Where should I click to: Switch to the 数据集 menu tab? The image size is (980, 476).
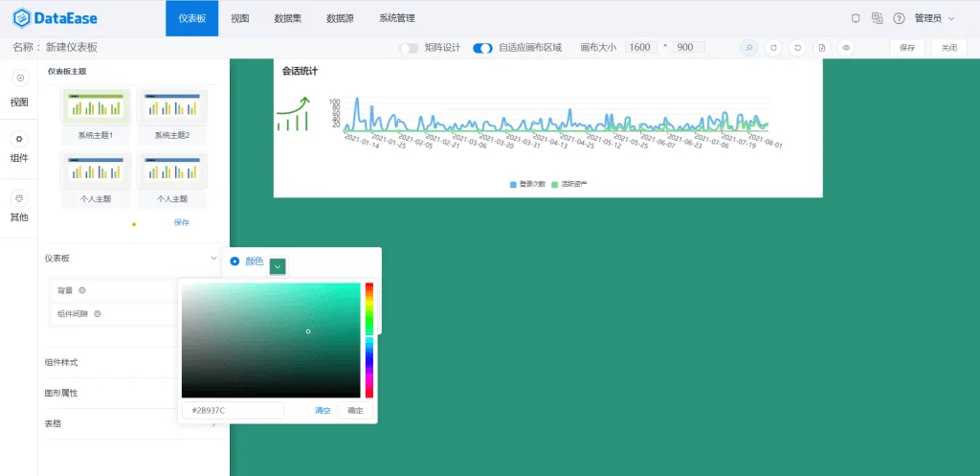click(x=287, y=18)
